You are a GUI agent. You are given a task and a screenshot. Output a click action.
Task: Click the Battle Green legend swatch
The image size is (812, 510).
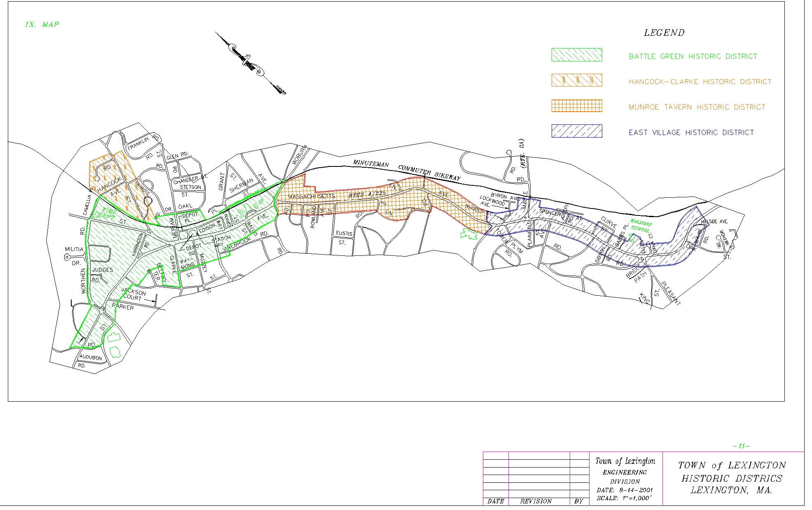pos(576,55)
